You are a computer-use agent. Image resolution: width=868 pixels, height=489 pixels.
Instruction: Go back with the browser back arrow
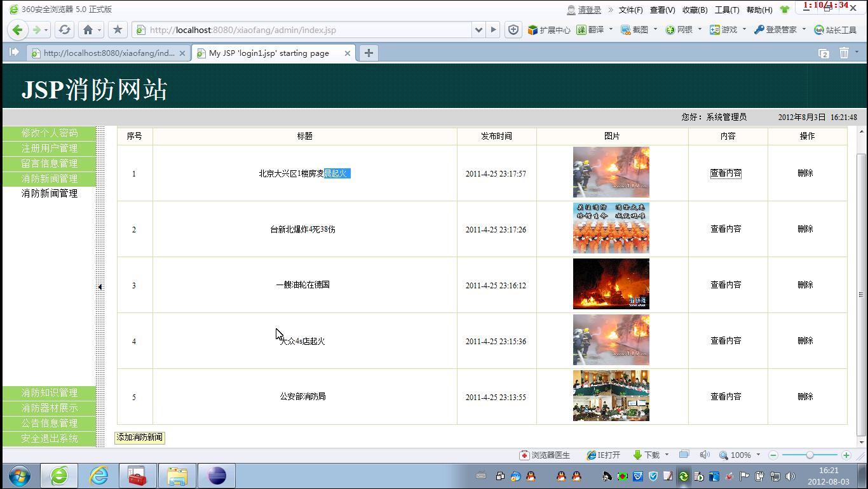(x=17, y=30)
